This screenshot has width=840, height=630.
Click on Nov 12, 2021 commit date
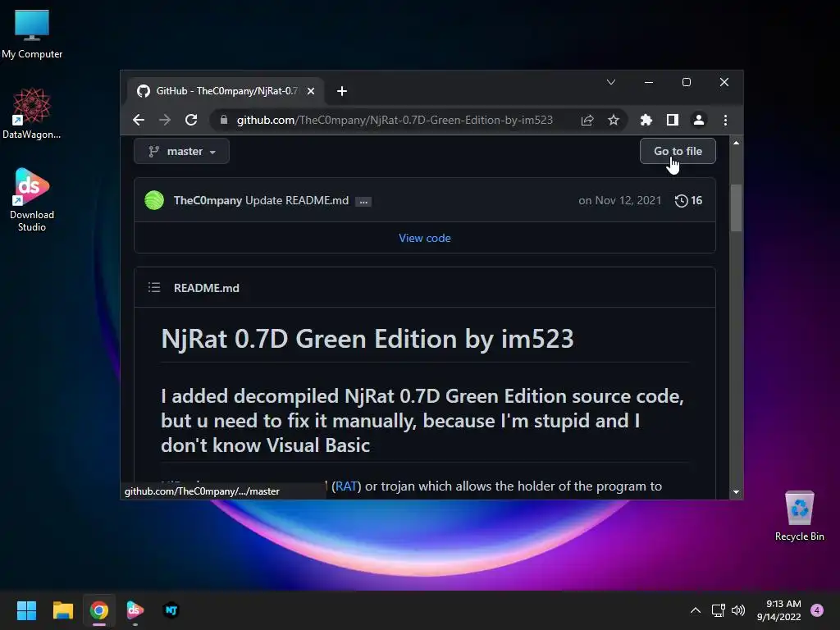coord(620,200)
